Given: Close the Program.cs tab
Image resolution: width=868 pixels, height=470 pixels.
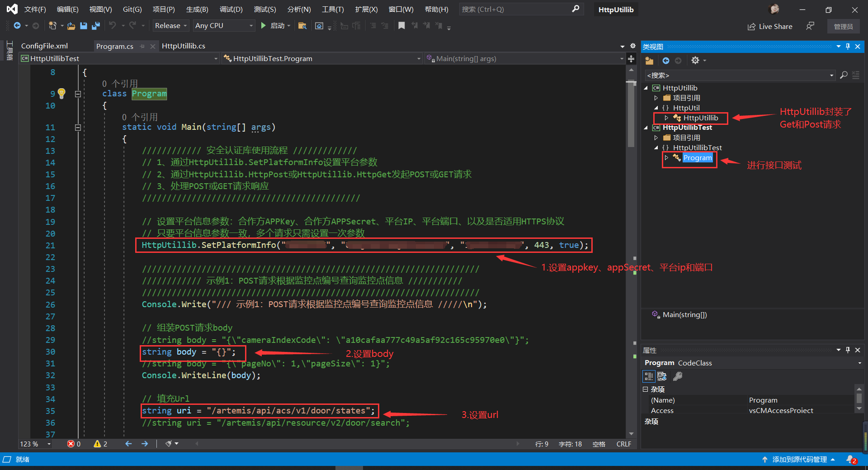Looking at the screenshot, I should pyautogui.click(x=153, y=46).
